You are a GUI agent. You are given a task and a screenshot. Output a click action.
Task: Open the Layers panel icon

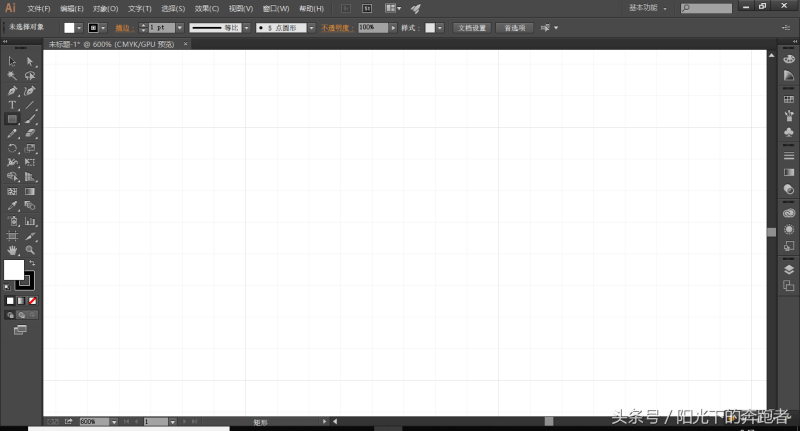(x=789, y=269)
